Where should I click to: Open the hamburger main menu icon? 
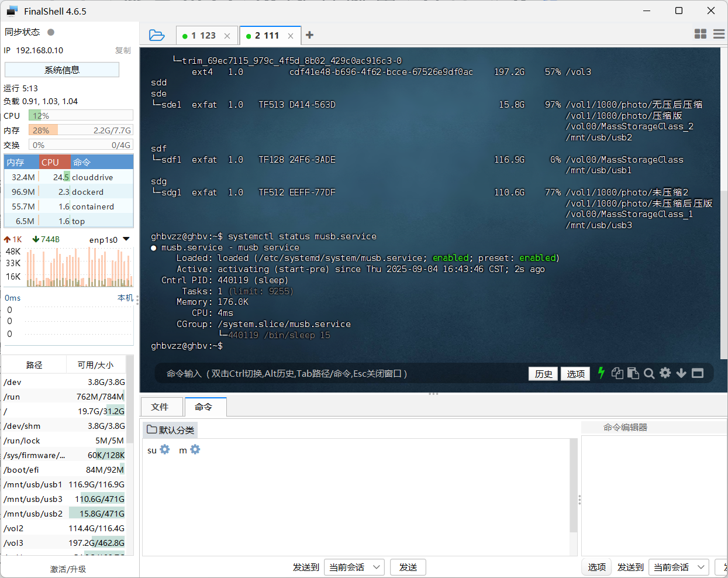click(719, 34)
